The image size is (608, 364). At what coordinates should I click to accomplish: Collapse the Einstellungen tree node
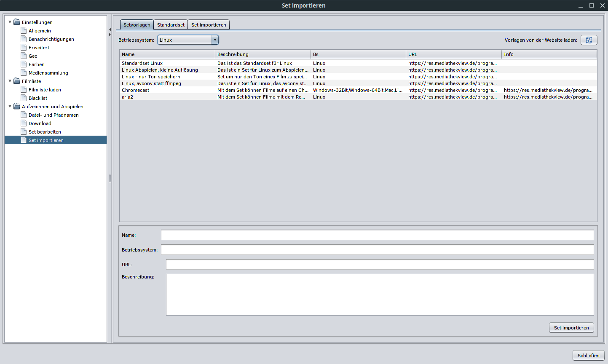(10, 22)
